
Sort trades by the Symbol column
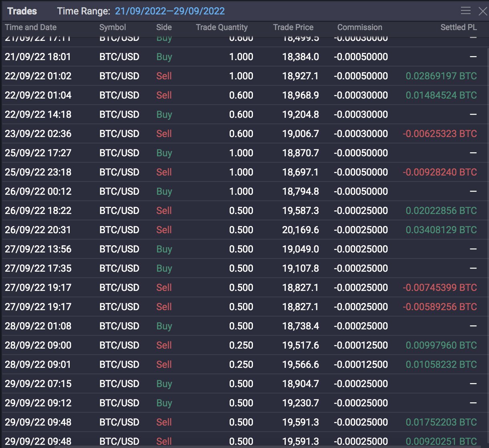click(x=113, y=27)
